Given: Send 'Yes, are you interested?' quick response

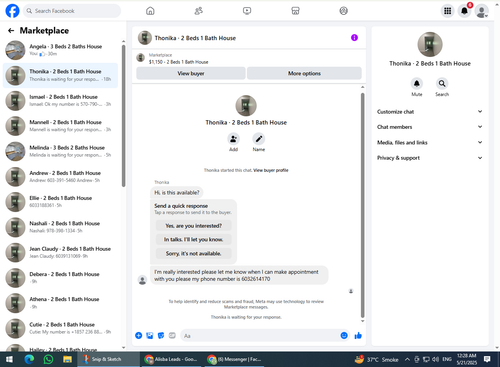Looking at the screenshot, I should (193, 226).
